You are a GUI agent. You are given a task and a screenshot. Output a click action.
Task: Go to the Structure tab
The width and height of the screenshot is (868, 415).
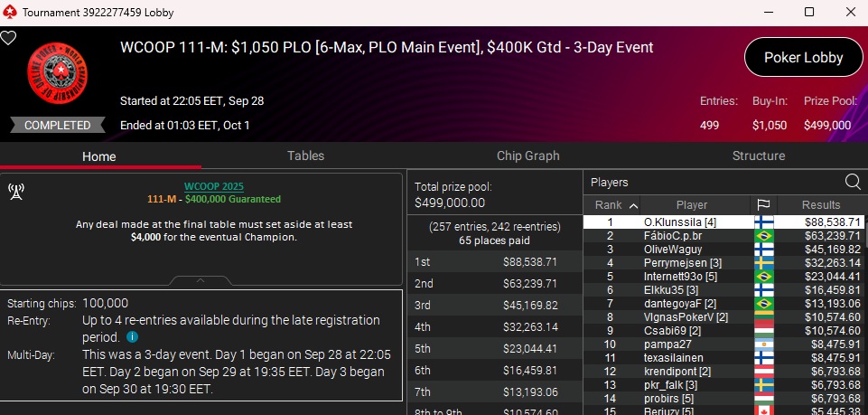pos(758,156)
